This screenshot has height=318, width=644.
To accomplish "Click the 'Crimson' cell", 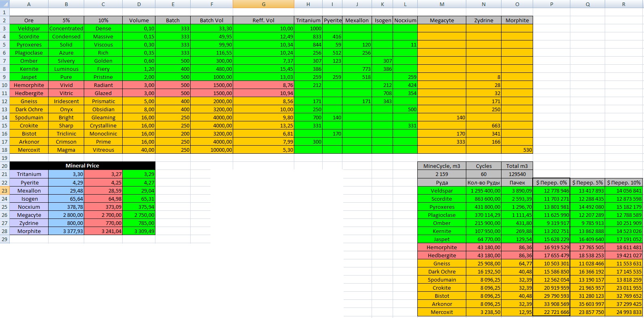I will click(x=66, y=142).
